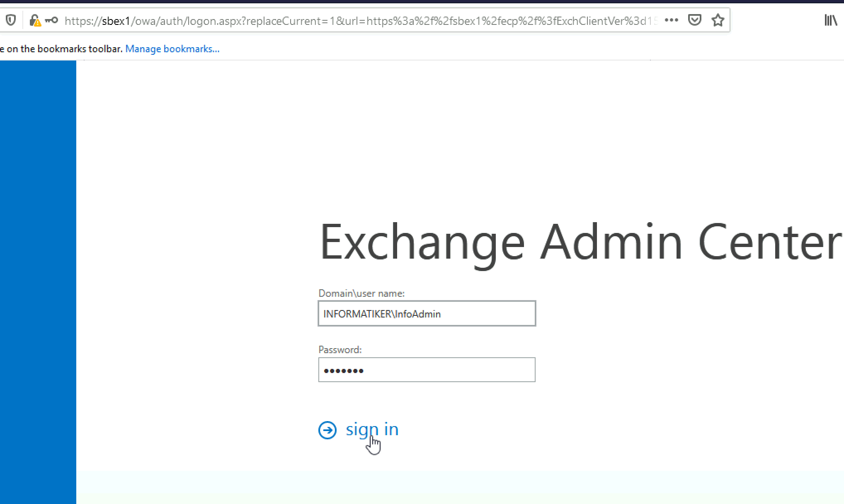Click the Domain\user name label
The height and width of the screenshot is (504, 844).
pos(361,293)
